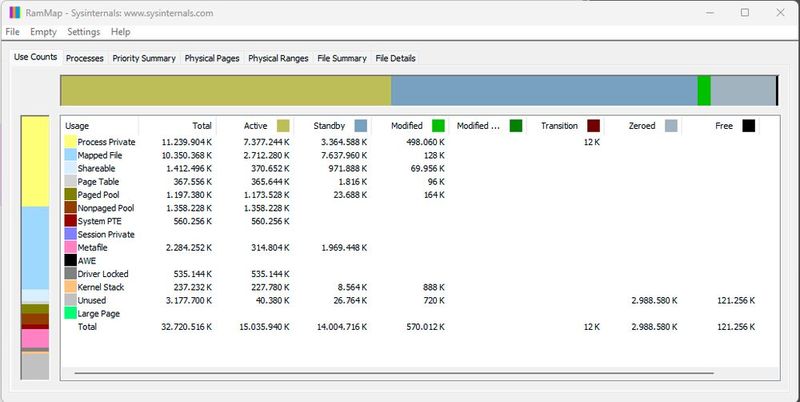Switch to the Priority Summary tab
Screen dimensions: 800x402
coord(144,58)
